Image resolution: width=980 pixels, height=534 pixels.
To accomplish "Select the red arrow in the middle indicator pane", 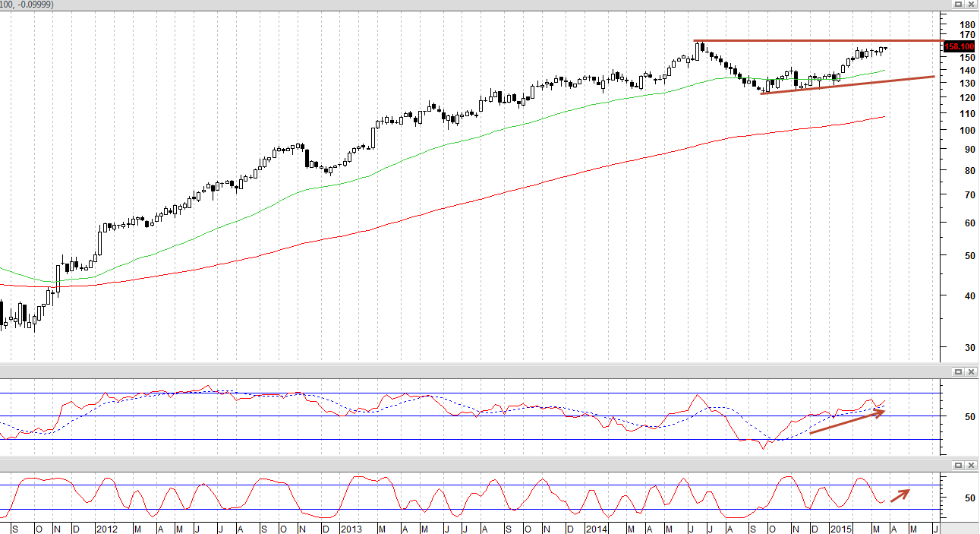I will [847, 422].
